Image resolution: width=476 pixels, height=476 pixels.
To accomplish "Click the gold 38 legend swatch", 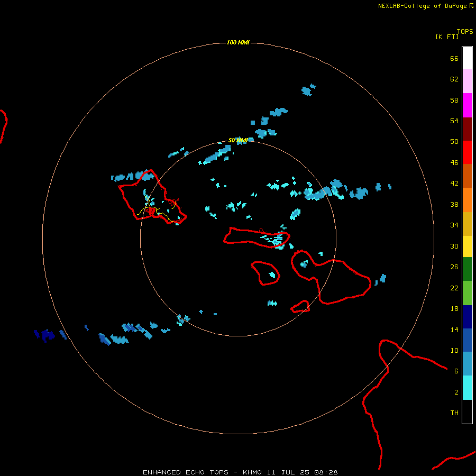I will [467, 224].
